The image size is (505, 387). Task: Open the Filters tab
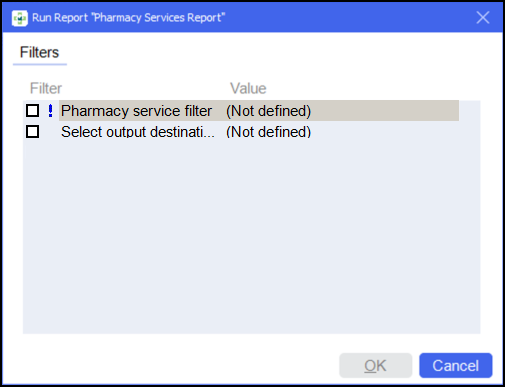coord(40,53)
